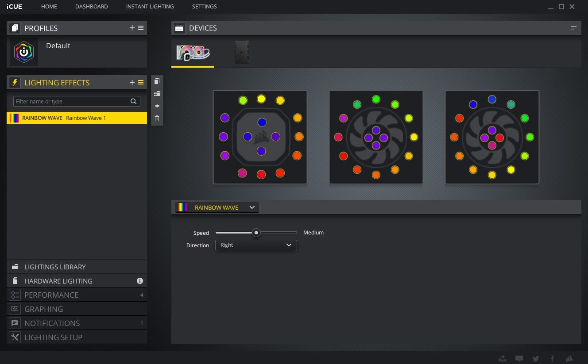Delete the effect with the trash icon
588x364 pixels.
(157, 119)
